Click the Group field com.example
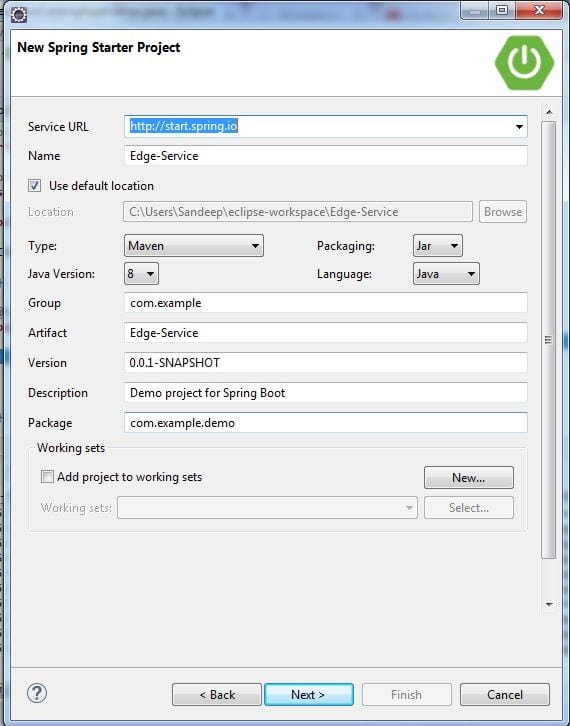 tap(326, 303)
